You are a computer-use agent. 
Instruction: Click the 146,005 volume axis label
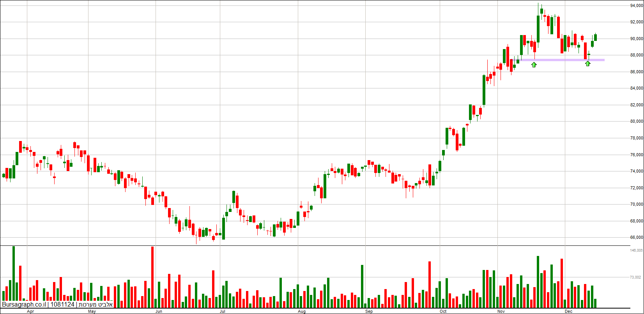point(636,250)
